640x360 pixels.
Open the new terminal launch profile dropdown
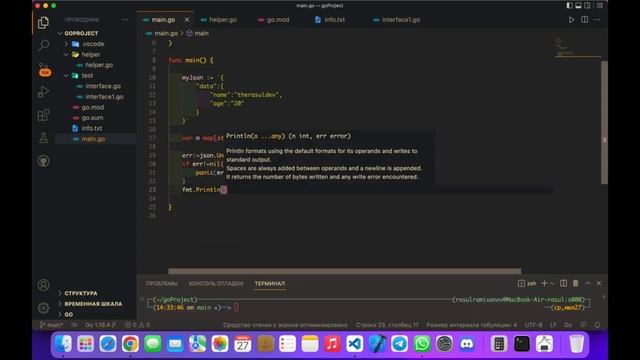pos(552,283)
